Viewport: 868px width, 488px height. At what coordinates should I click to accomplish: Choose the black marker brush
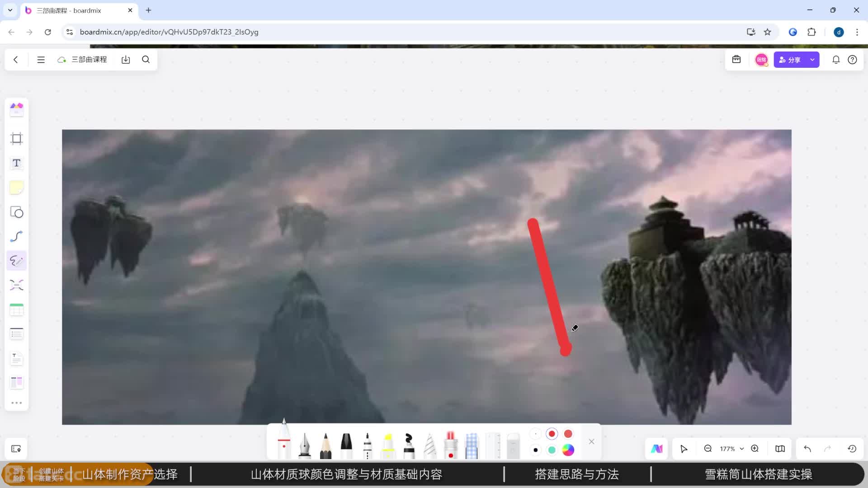tap(346, 446)
